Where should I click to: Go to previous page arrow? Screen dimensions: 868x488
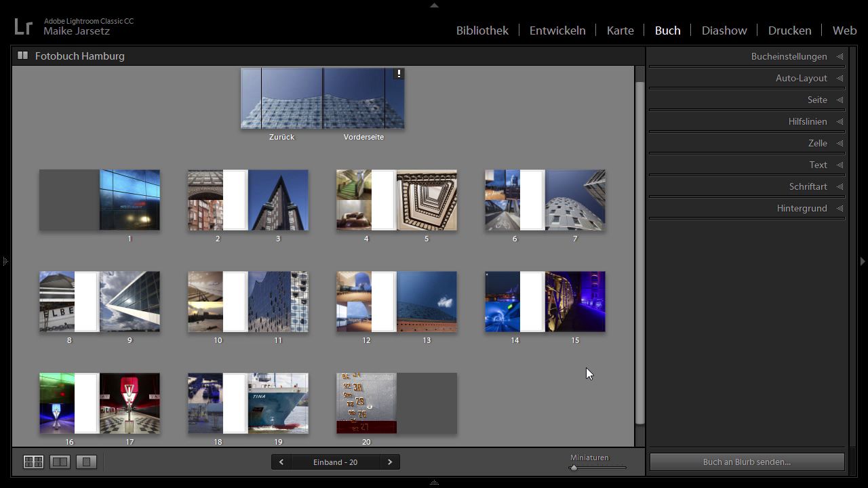coord(281,462)
